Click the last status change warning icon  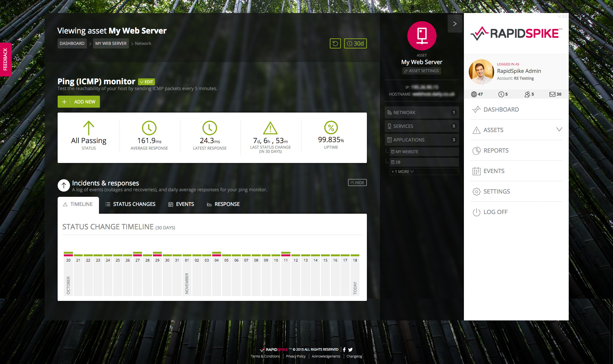pos(270,128)
